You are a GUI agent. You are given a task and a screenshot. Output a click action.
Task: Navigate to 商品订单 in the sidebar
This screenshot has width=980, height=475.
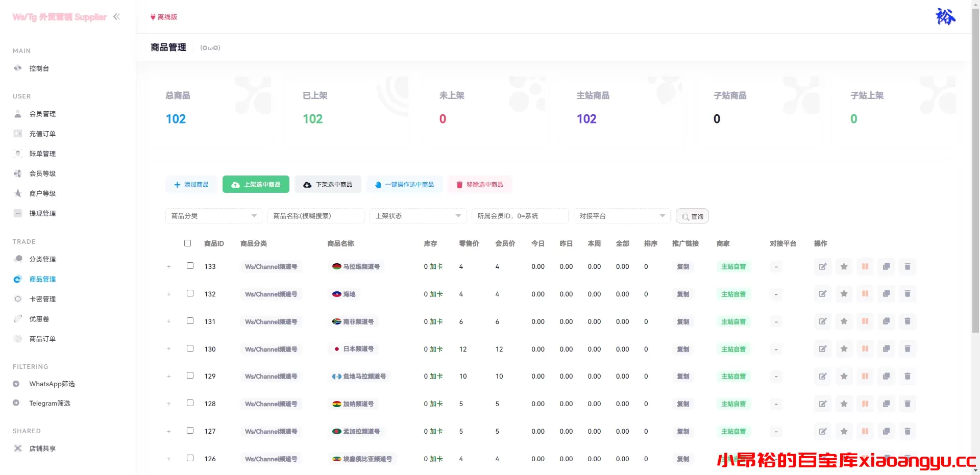42,338
